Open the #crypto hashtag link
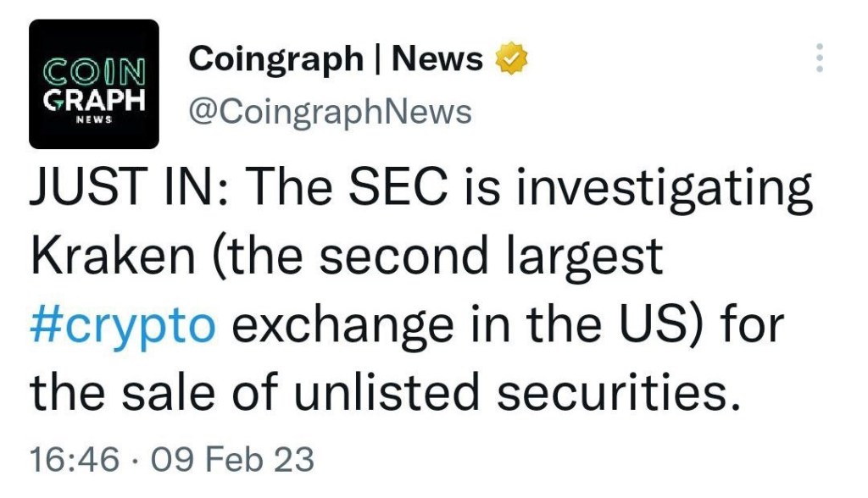Screen dimensions: 868x498 pyautogui.click(x=122, y=324)
